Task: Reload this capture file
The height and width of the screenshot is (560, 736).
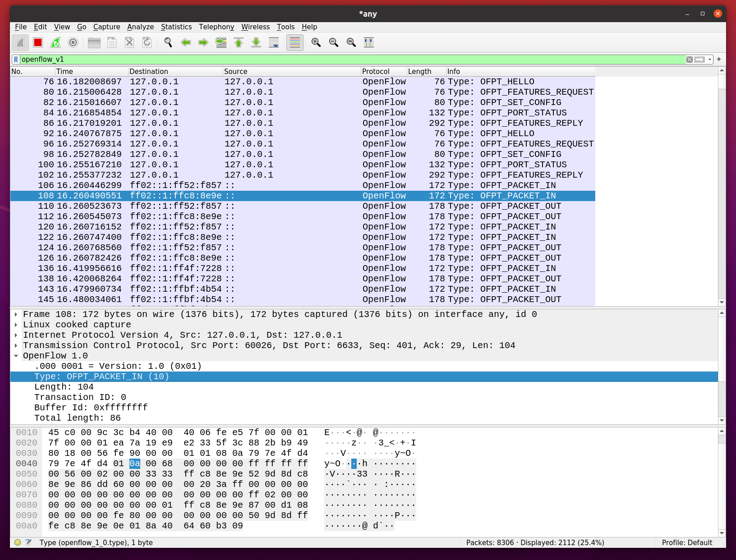Action: (147, 42)
